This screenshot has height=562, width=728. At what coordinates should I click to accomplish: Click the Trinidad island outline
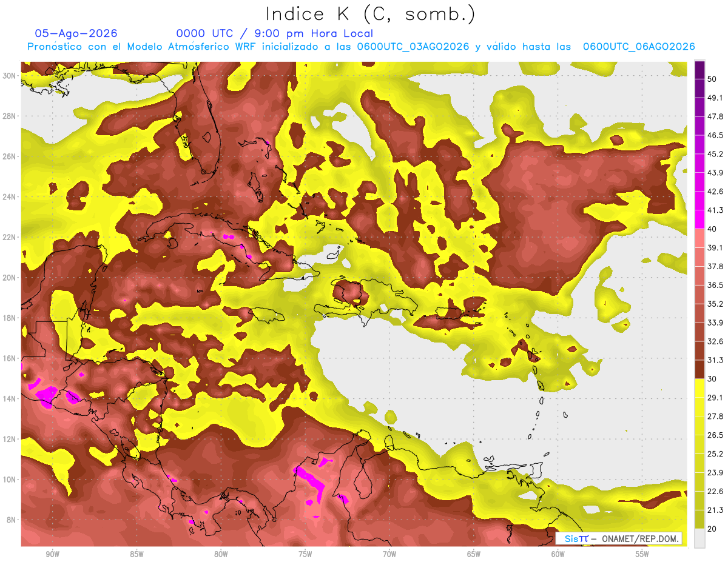click(535, 470)
